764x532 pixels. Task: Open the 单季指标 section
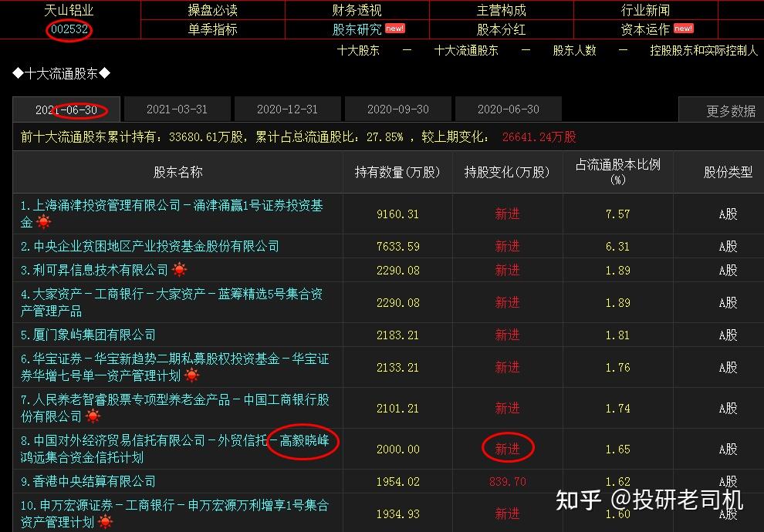212,30
